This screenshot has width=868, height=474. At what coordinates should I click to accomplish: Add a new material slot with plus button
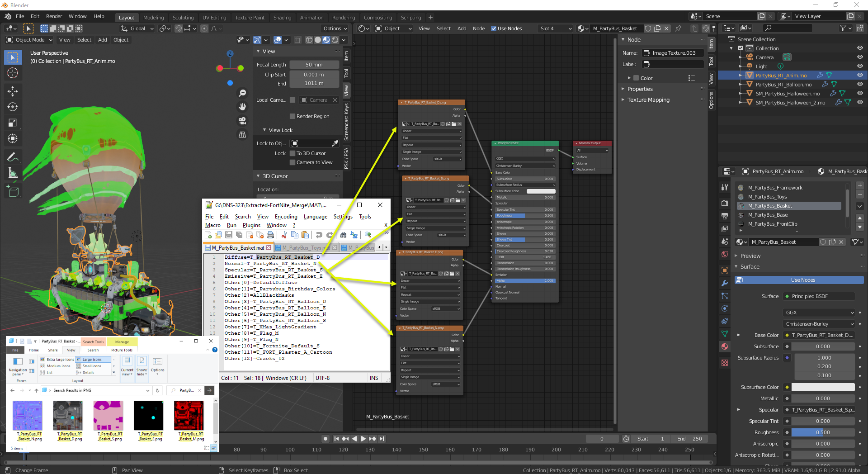pyautogui.click(x=860, y=185)
